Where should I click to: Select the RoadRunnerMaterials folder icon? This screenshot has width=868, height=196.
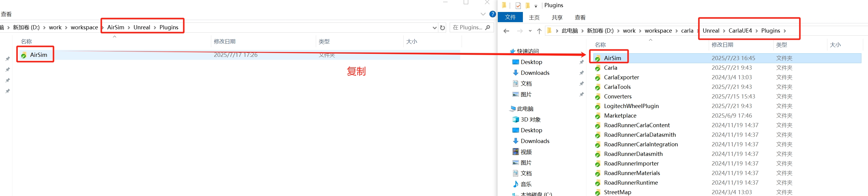click(x=597, y=173)
